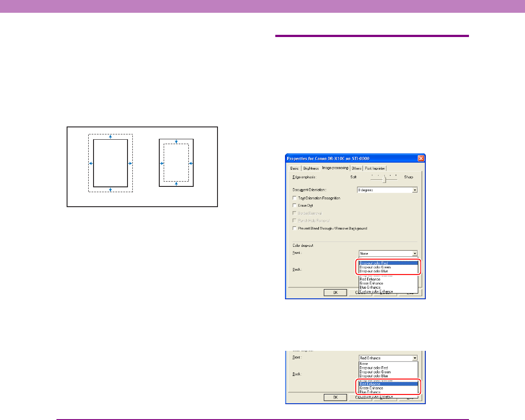
Task: Select Red Enhance in list under Front: None
Action: (388, 279)
